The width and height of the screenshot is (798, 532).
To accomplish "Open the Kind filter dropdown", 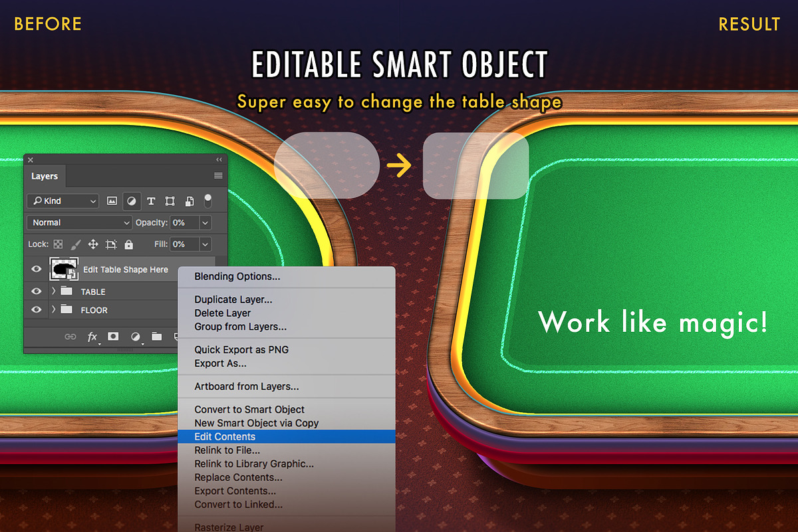I will 63,201.
